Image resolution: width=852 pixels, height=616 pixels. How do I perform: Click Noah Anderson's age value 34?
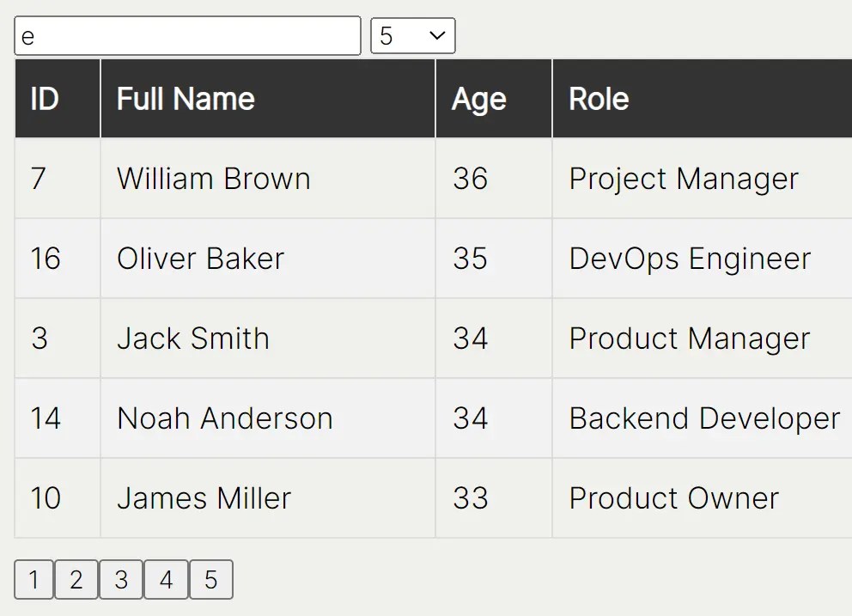(x=471, y=418)
